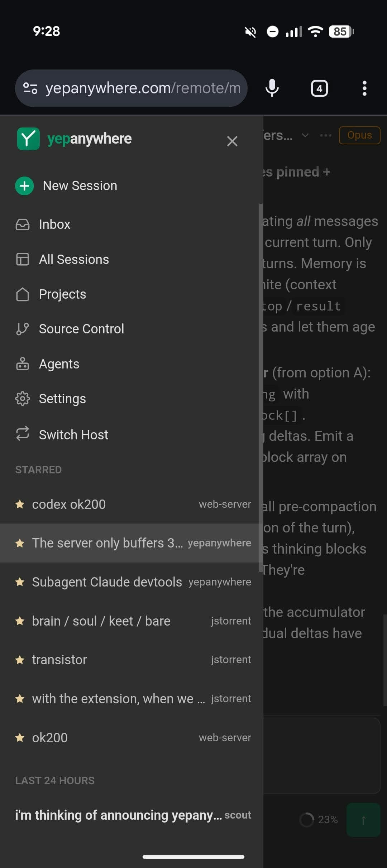The image size is (387, 868).
Task: Open Chrome's three-dot overflow menu
Action: (364, 88)
